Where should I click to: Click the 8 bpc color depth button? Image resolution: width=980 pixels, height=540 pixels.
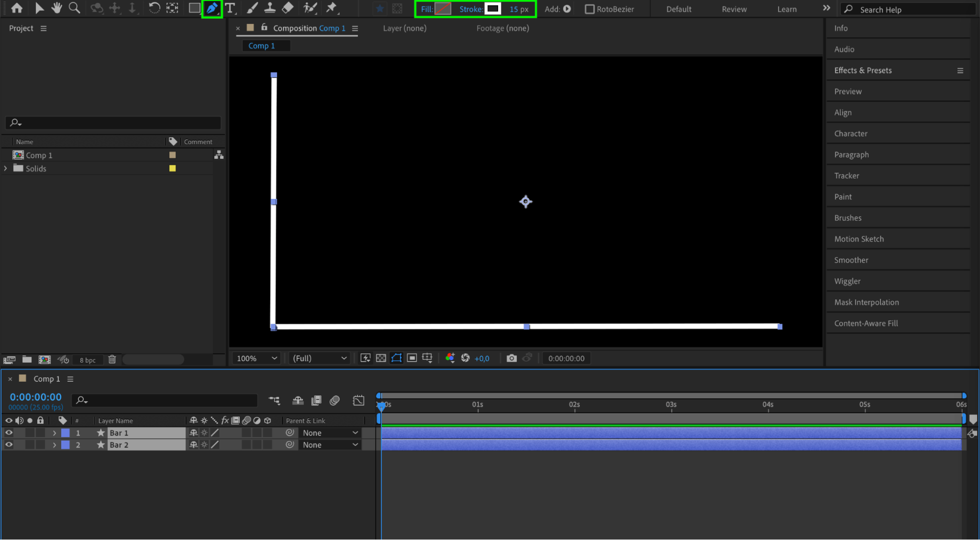[x=88, y=360]
